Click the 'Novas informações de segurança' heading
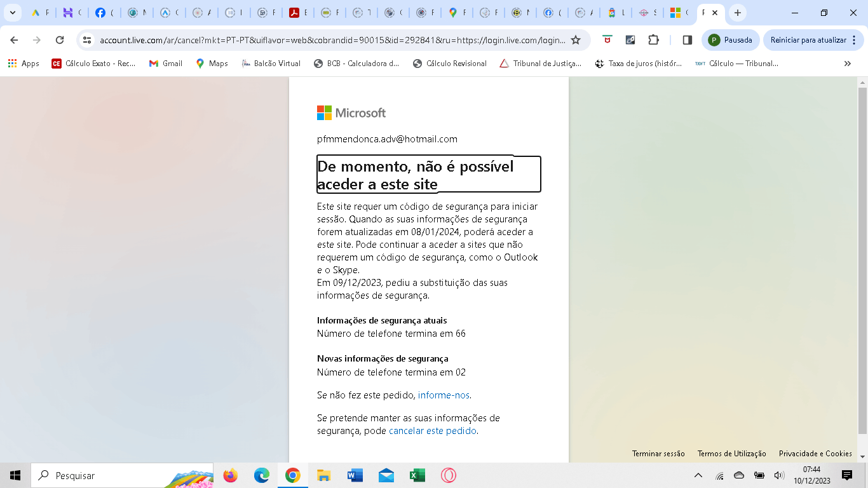 (383, 359)
